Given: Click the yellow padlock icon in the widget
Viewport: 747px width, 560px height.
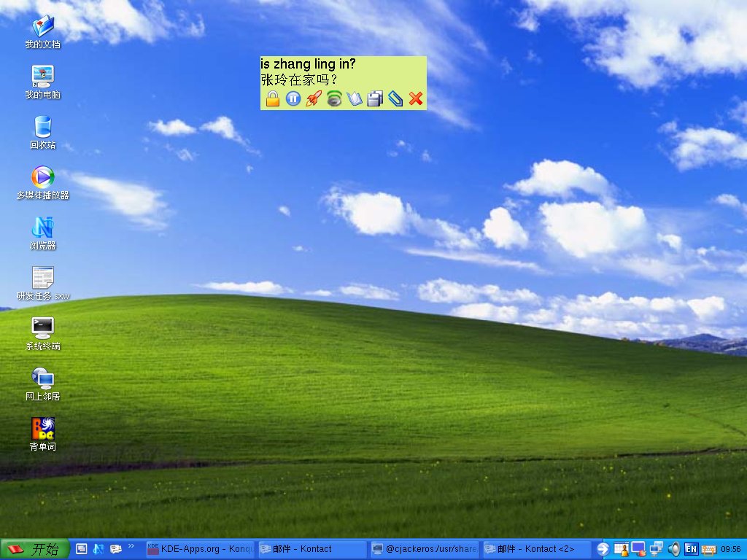Looking at the screenshot, I should 273,98.
